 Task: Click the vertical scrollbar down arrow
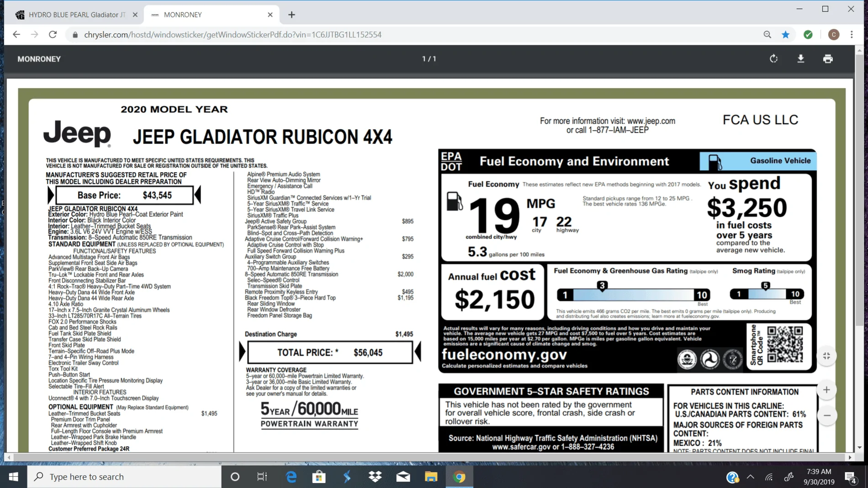click(x=859, y=448)
